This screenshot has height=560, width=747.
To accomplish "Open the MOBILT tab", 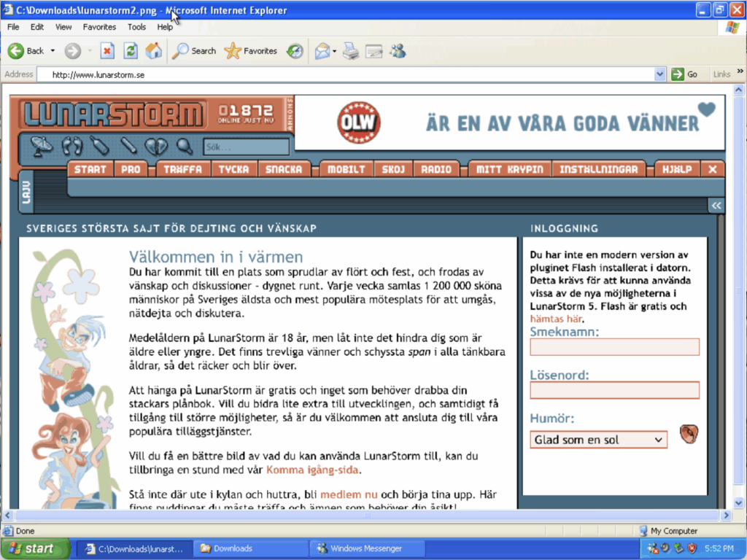I will (x=347, y=169).
